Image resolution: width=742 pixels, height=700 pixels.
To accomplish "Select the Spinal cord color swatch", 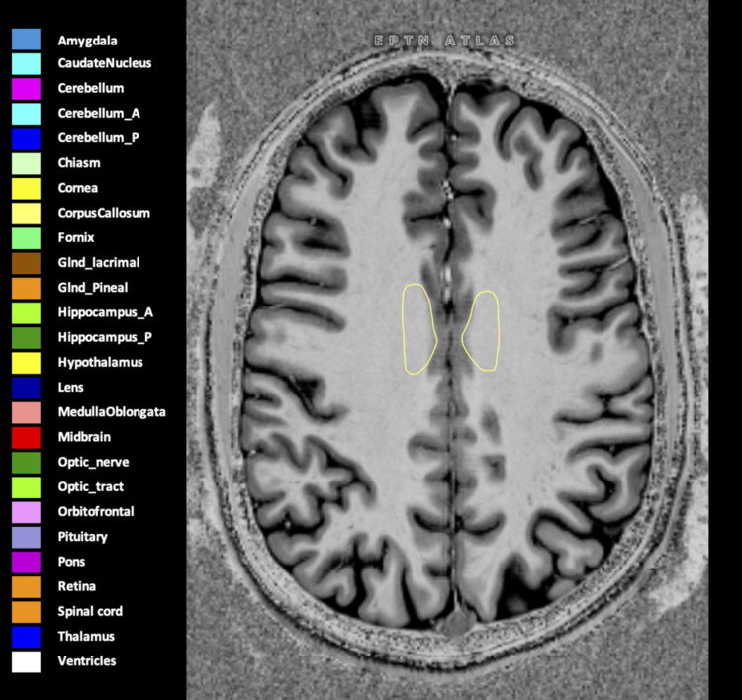I will (x=26, y=612).
